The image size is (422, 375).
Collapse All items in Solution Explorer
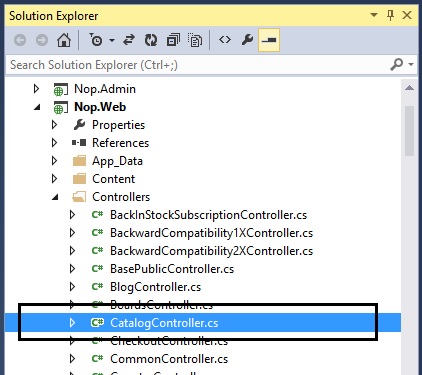point(173,40)
